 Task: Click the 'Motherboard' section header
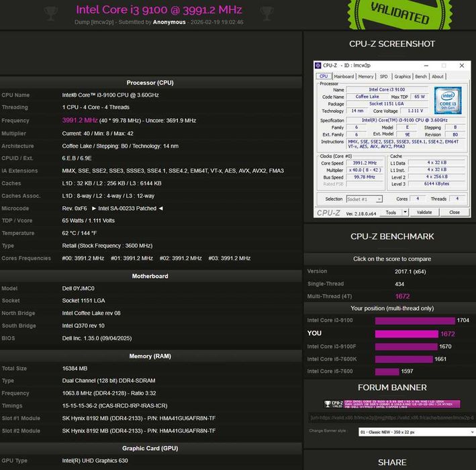point(150,276)
